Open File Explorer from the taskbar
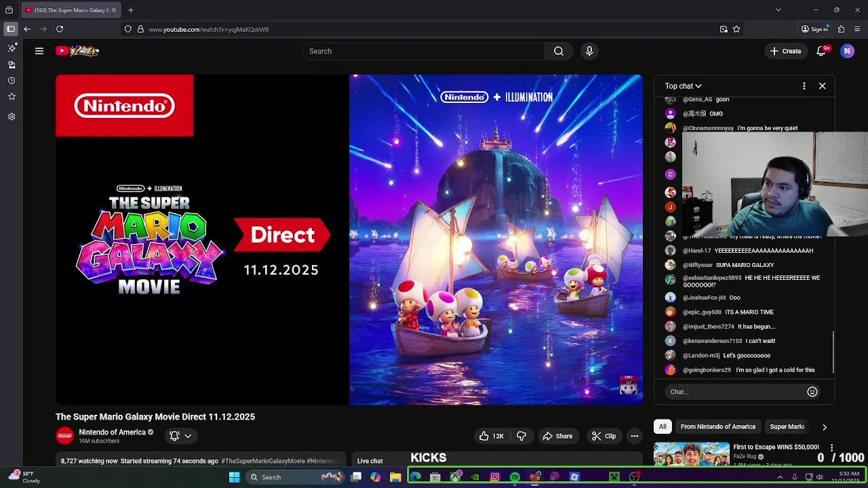Screen dimensions: 868x488 pos(395,477)
